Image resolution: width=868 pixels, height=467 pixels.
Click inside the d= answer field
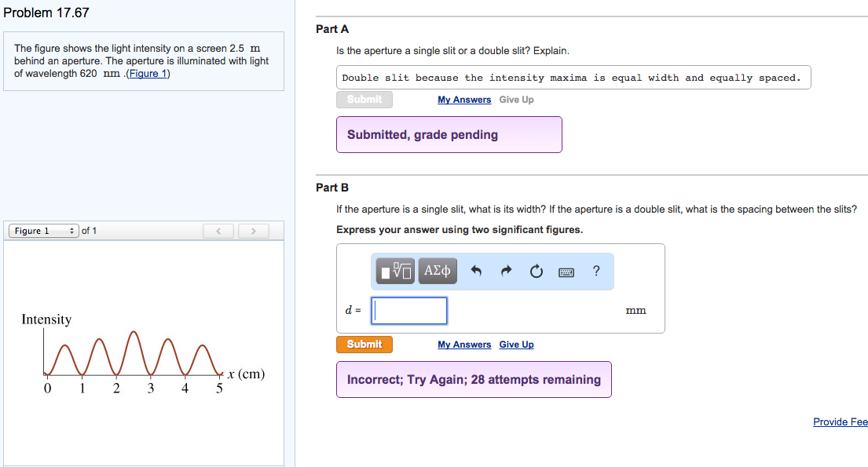(408, 311)
